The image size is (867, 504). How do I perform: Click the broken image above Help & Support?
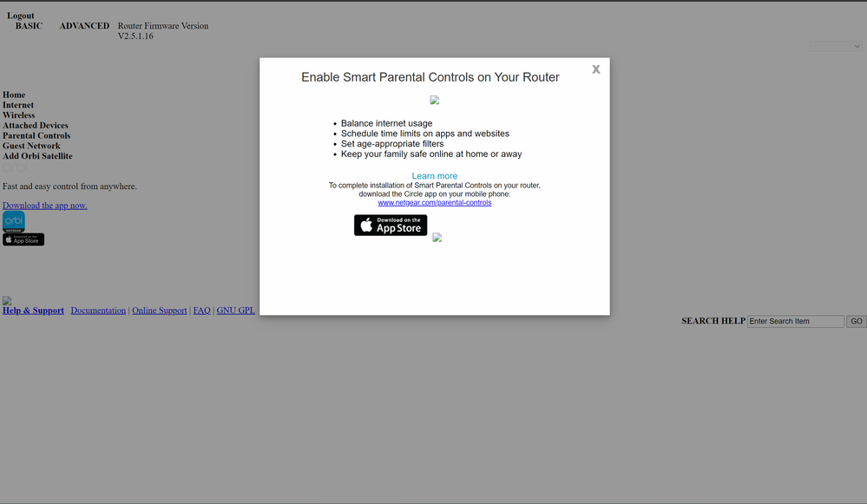pos(7,301)
